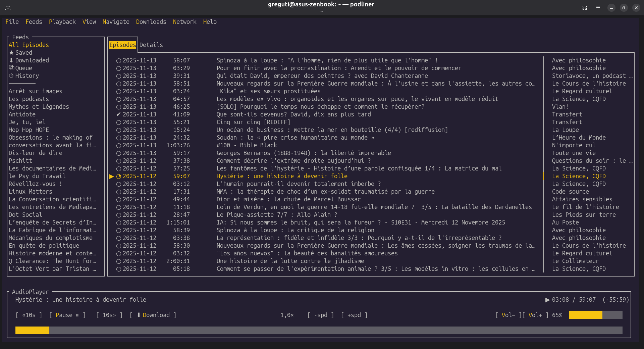Switch to the Details tab
The height and width of the screenshot is (349, 644).
point(151,45)
